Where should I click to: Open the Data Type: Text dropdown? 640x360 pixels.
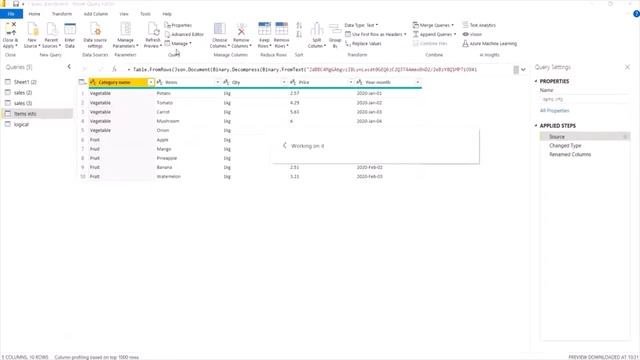tap(361, 25)
